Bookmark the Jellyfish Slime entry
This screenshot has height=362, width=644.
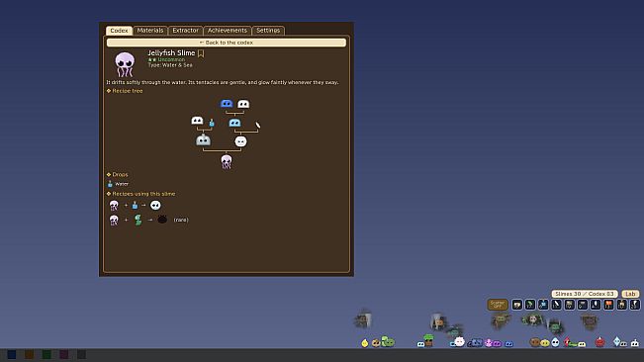pos(201,53)
